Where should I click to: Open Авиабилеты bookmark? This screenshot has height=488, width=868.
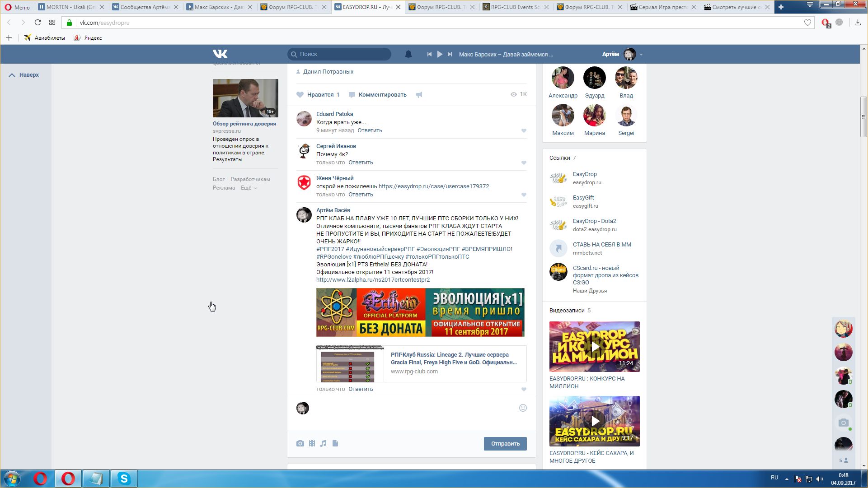[44, 38]
